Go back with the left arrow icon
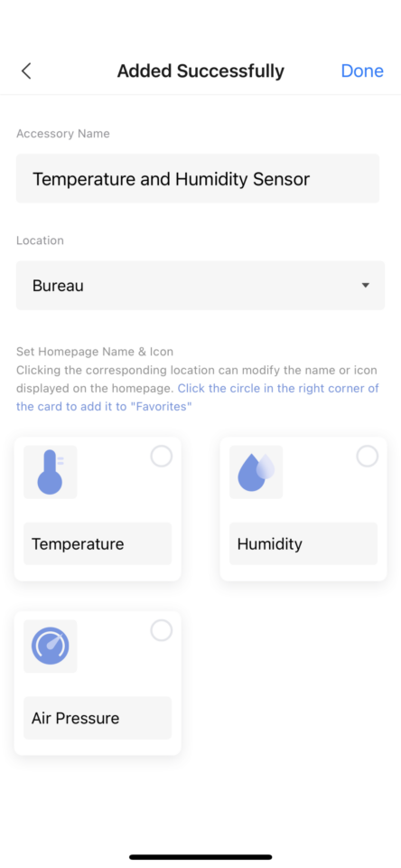Screen dimensions: 401x868 tap(26, 71)
